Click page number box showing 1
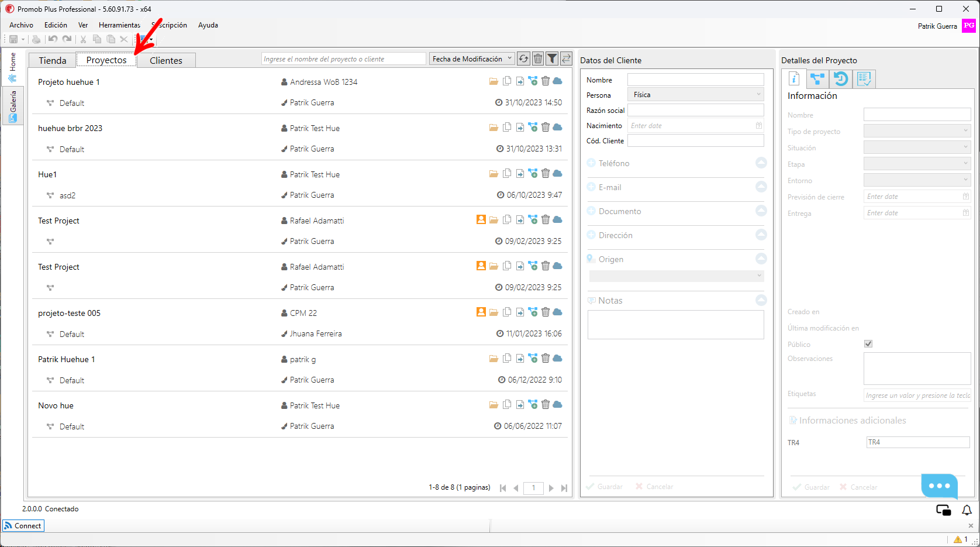 point(533,488)
